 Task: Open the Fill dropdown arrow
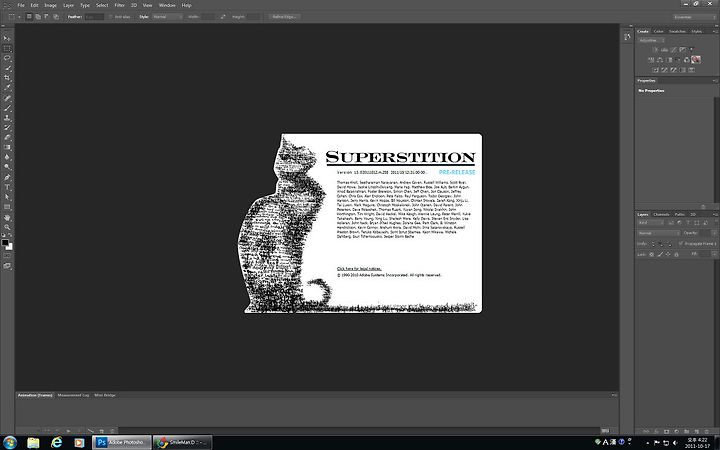coord(714,254)
